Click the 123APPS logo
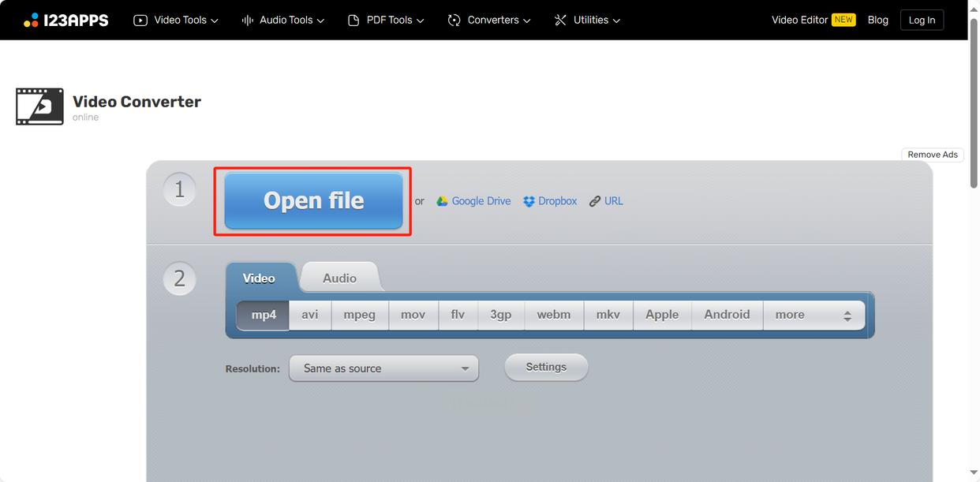The height and width of the screenshot is (482, 980). point(65,20)
